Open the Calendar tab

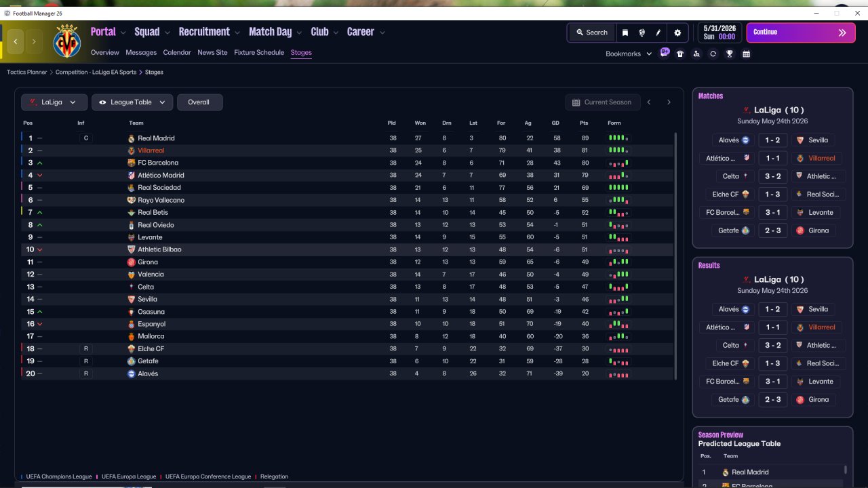[x=177, y=52]
